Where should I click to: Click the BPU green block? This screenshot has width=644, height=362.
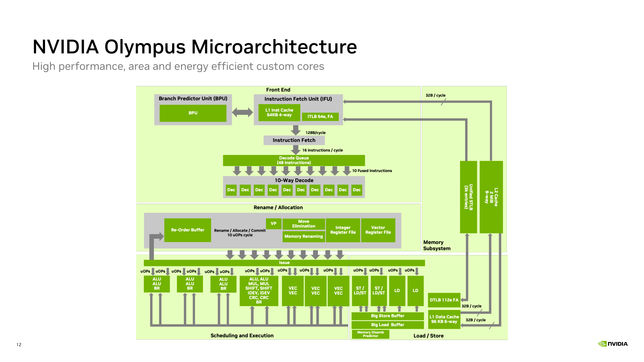[x=193, y=113]
